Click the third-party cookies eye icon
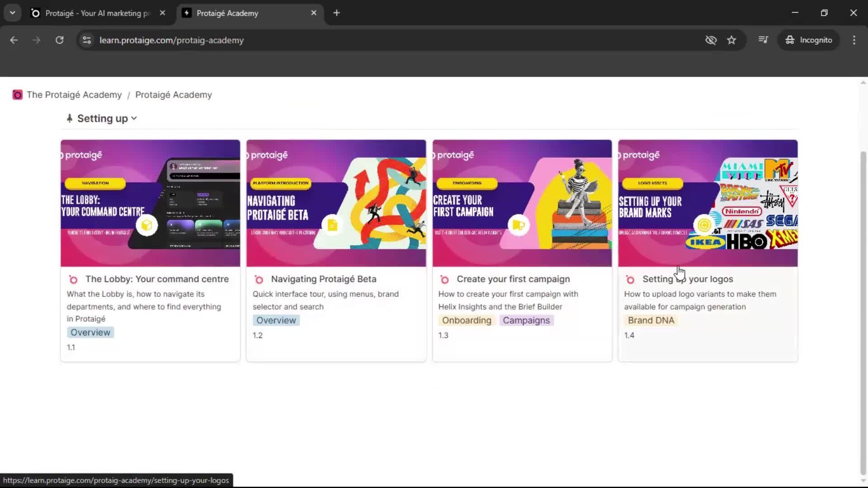Screen dimensions: 868x488 click(711, 40)
